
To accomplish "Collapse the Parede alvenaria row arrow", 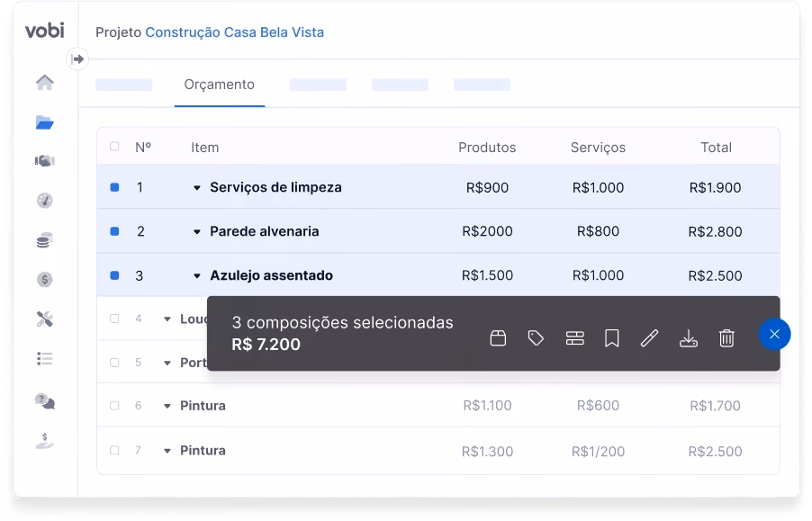I will [x=197, y=232].
